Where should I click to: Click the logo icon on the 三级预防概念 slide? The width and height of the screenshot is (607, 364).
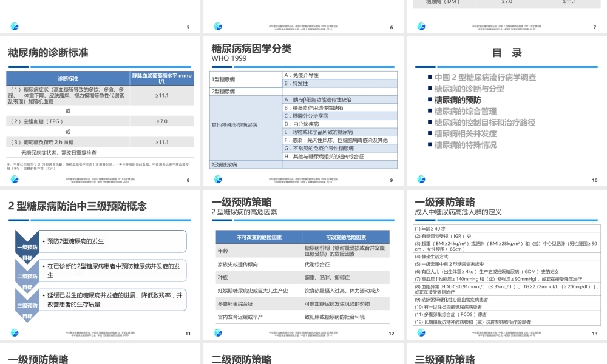tap(14, 332)
